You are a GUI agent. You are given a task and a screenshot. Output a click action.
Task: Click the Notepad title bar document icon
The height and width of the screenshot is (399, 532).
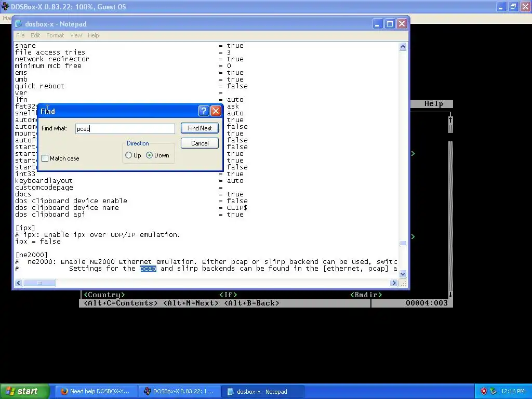point(18,24)
